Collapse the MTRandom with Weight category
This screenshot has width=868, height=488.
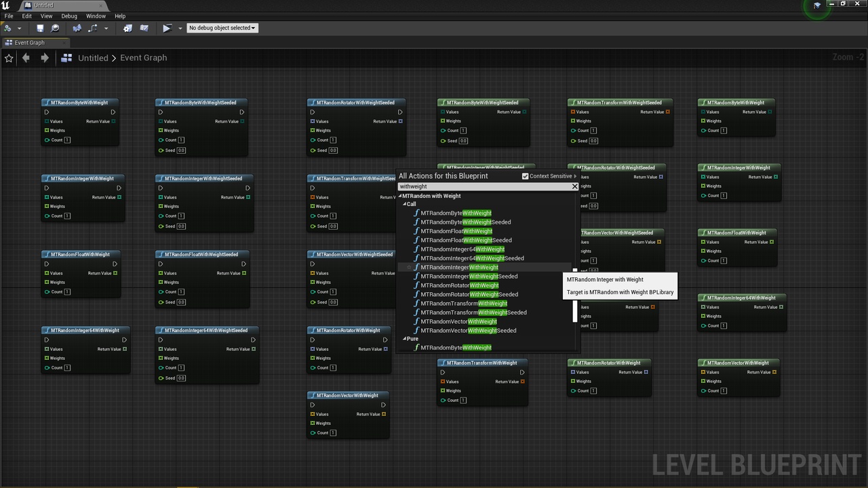(400, 196)
